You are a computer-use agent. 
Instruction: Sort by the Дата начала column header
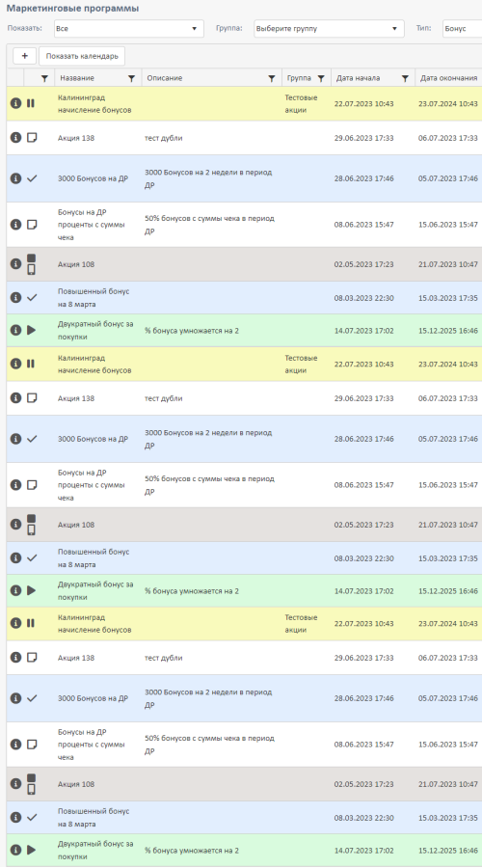click(358, 78)
